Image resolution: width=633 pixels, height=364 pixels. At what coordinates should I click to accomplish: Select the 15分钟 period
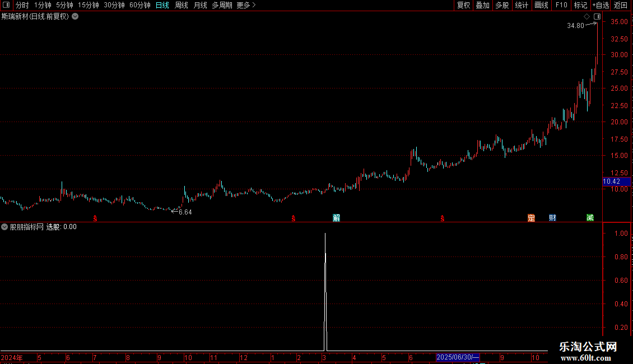[x=89, y=5]
